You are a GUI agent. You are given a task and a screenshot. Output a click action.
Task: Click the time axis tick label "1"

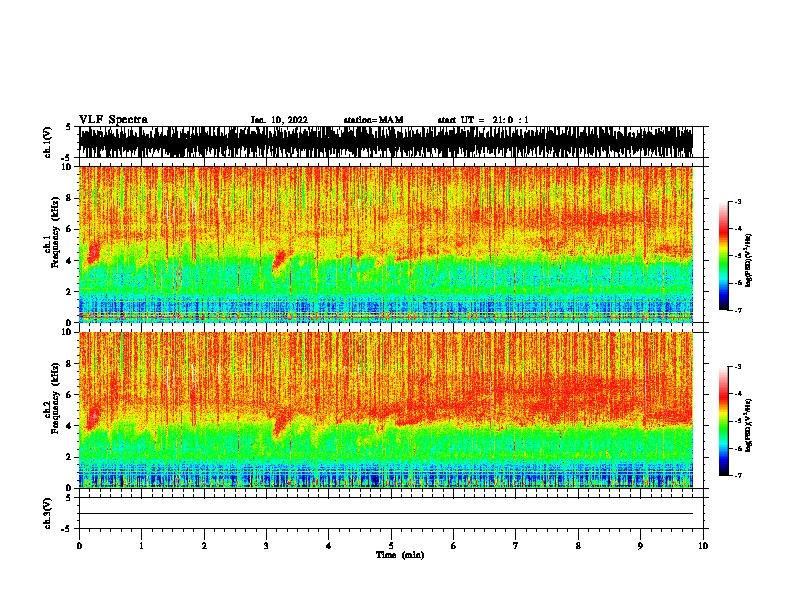tap(141, 546)
